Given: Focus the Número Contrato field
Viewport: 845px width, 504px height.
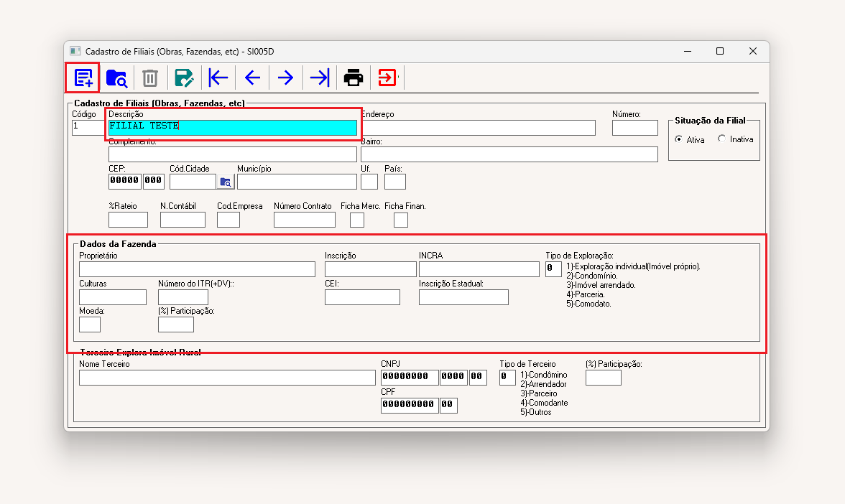Looking at the screenshot, I should (x=305, y=220).
